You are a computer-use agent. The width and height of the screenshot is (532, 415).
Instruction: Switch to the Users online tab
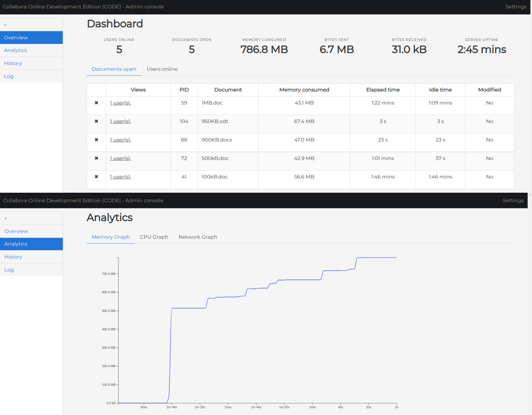pyautogui.click(x=162, y=69)
